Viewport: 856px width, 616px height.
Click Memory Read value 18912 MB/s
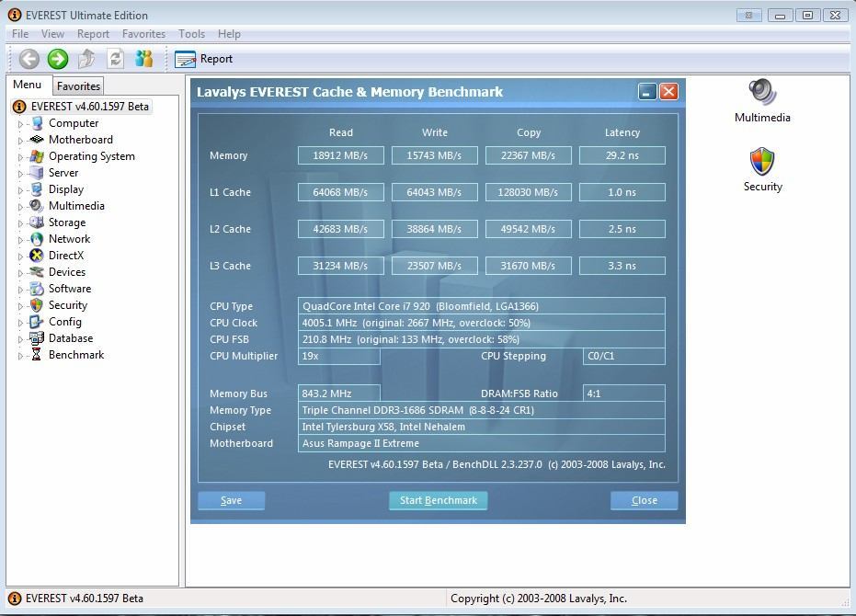(x=340, y=155)
